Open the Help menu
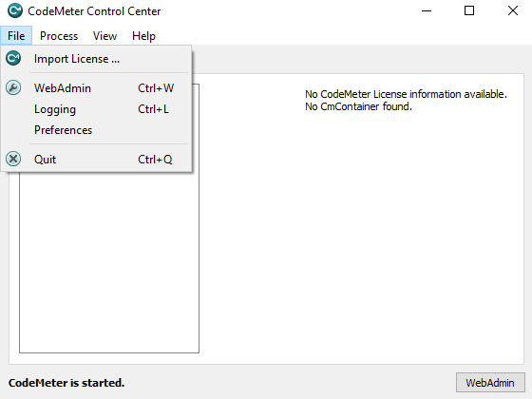Screen dimensions: 532x399 [143, 36]
